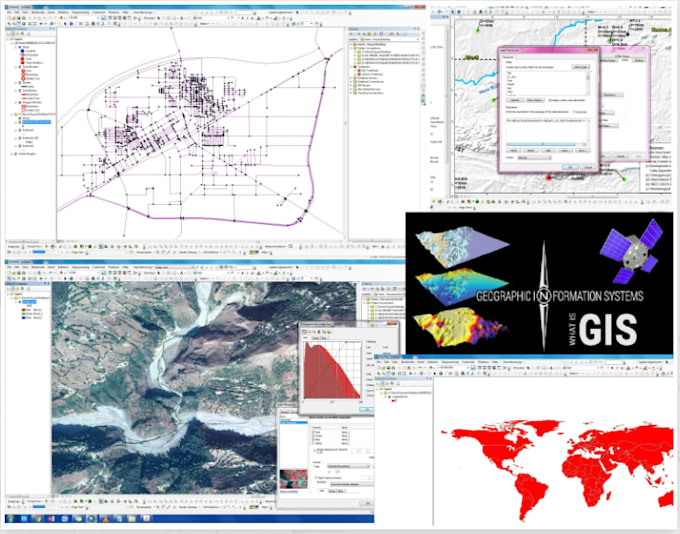Viewport: 680px width, 534px height.
Task: Select the Expression tab in pink dialog
Action: 508,57
